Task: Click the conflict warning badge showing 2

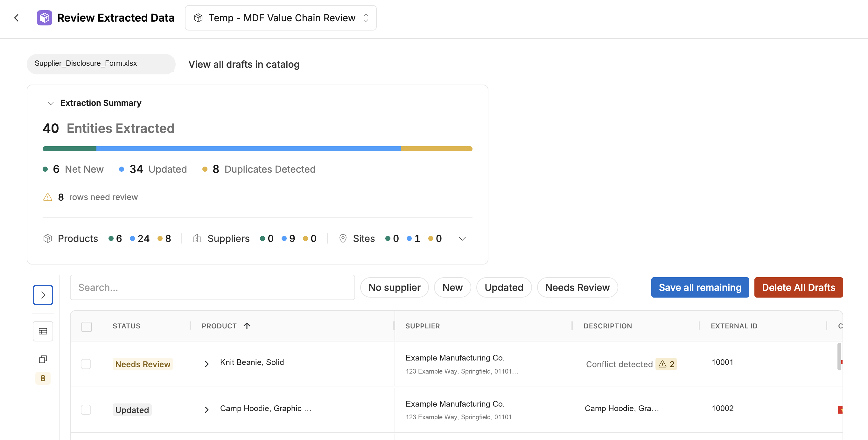Action: click(666, 364)
